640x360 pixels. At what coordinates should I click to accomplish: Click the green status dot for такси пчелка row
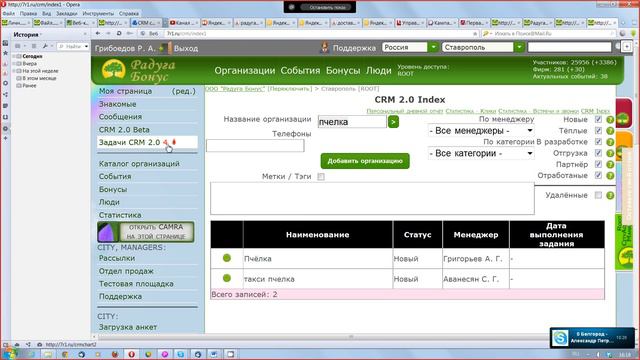click(227, 278)
